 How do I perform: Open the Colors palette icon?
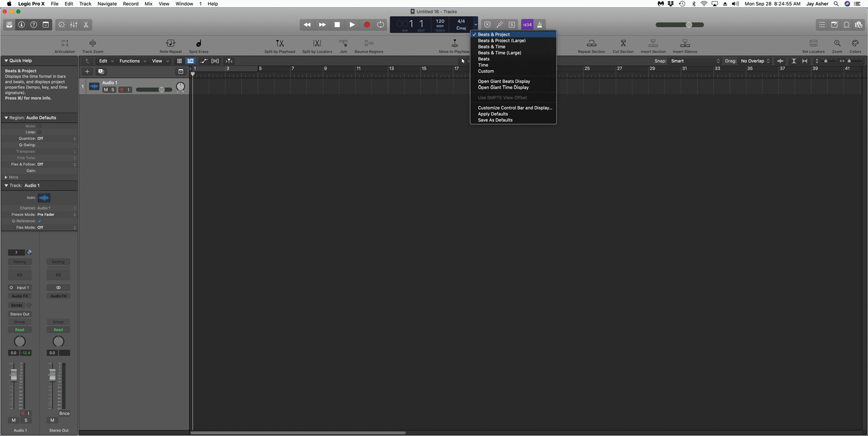855,43
